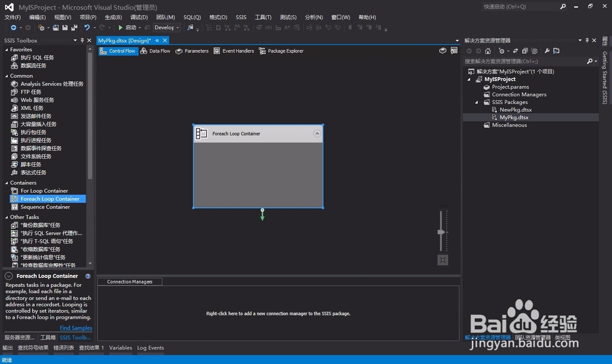Click the Show All Files icon in Solution Explorer
This screenshot has height=364, width=612.
[534, 51]
